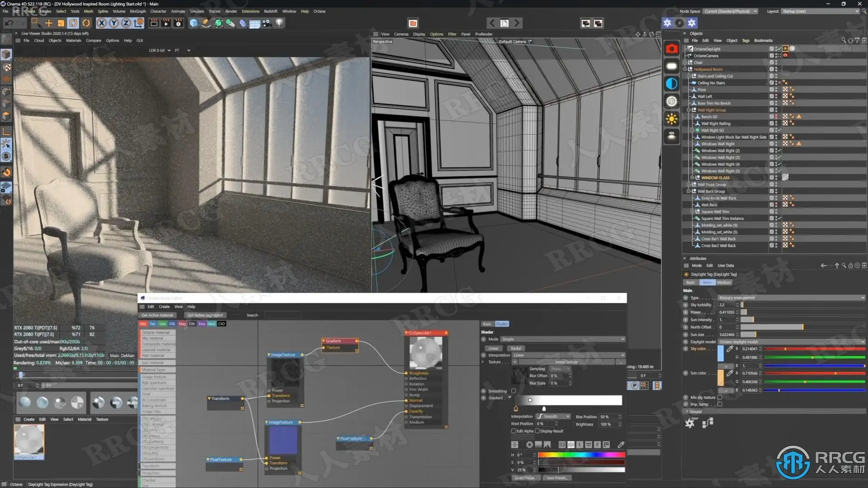Pick Sky color with eyedropper icon
This screenshot has width=868, height=488.
pyautogui.click(x=729, y=349)
